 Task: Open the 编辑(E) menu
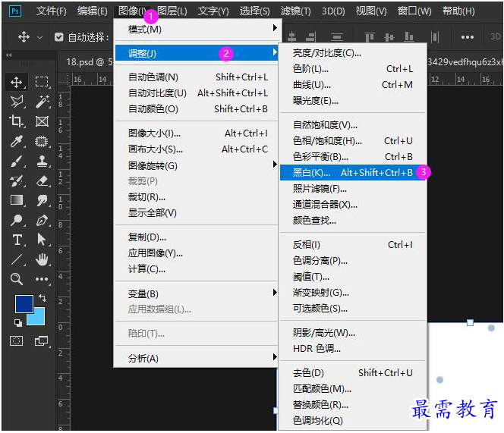tap(93, 11)
